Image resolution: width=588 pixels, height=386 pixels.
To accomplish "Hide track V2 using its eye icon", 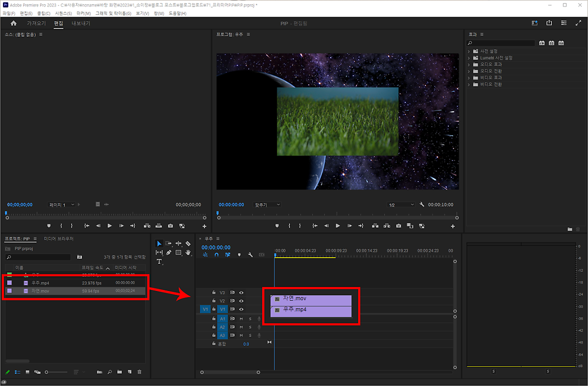I will pos(241,301).
